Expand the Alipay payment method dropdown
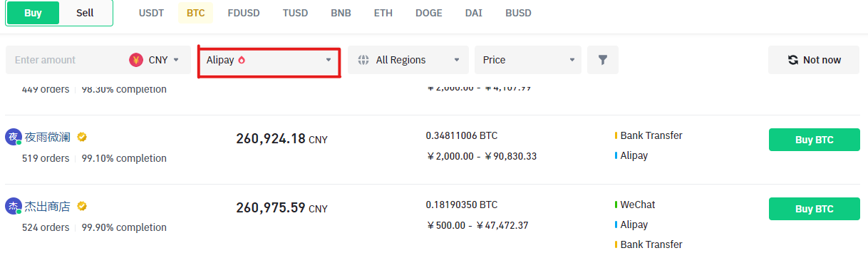Image resolution: width=868 pixels, height=258 pixels. (x=269, y=60)
